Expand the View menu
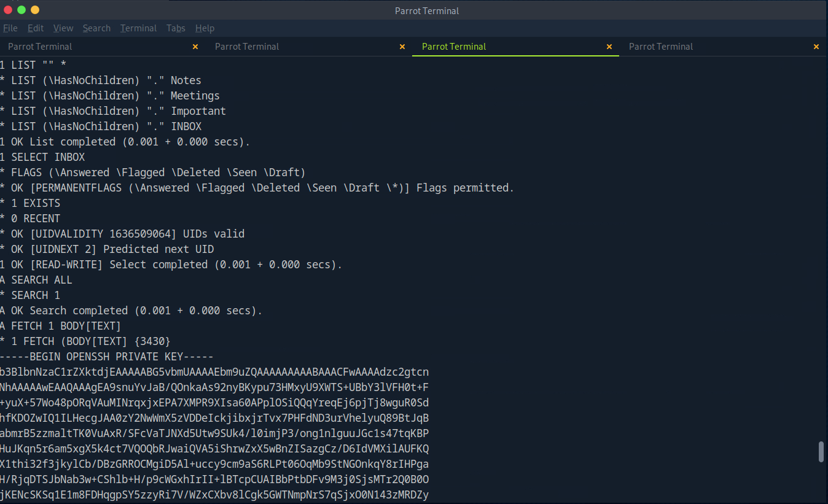This screenshot has width=828, height=504. 63,28
